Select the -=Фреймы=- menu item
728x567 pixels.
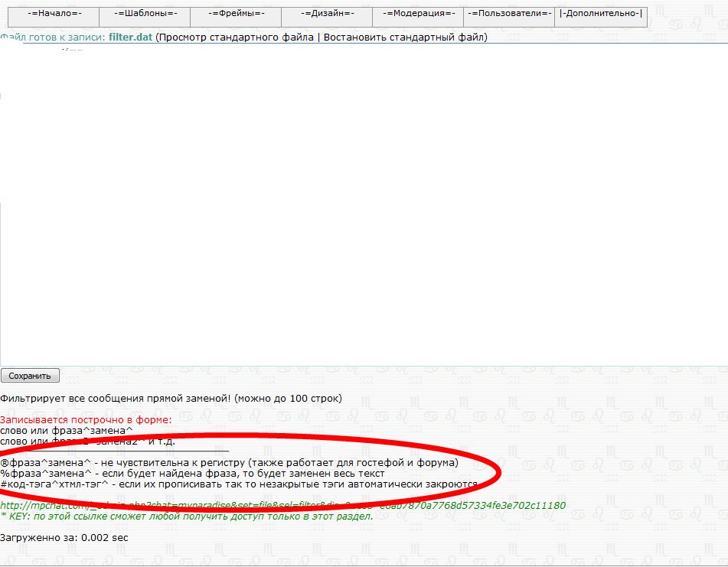pos(236,14)
